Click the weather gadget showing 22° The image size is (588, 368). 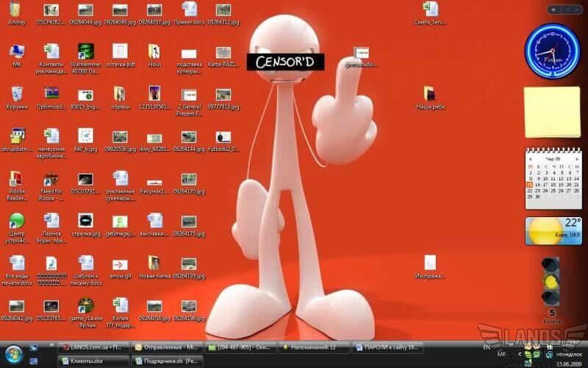[553, 231]
